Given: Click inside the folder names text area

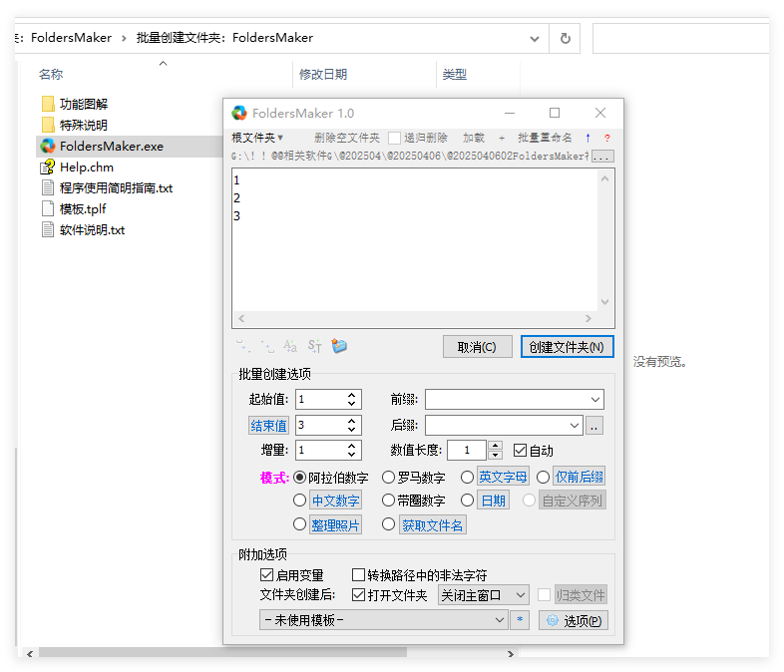Looking at the screenshot, I should click(x=415, y=240).
